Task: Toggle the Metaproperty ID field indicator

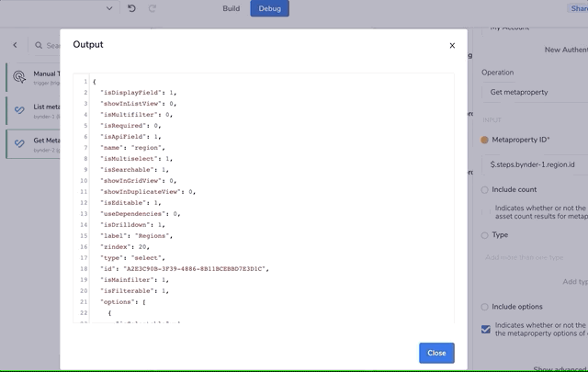Action: (485, 140)
